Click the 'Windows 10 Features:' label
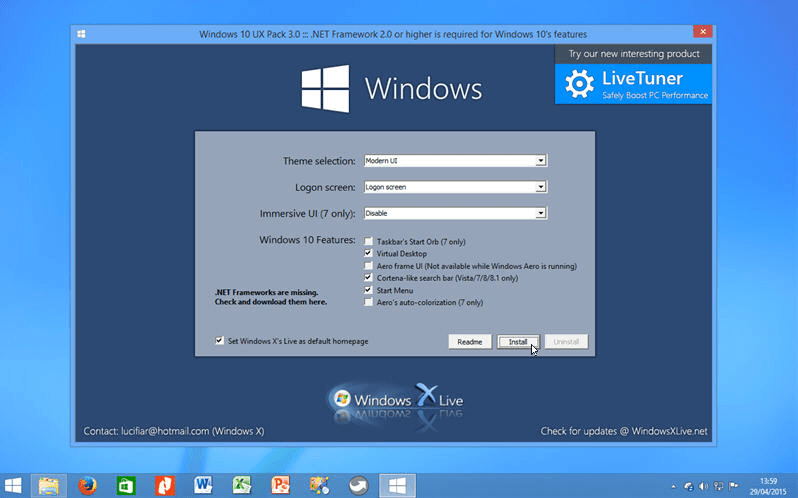Viewport: 798px width, 498px height. point(307,240)
